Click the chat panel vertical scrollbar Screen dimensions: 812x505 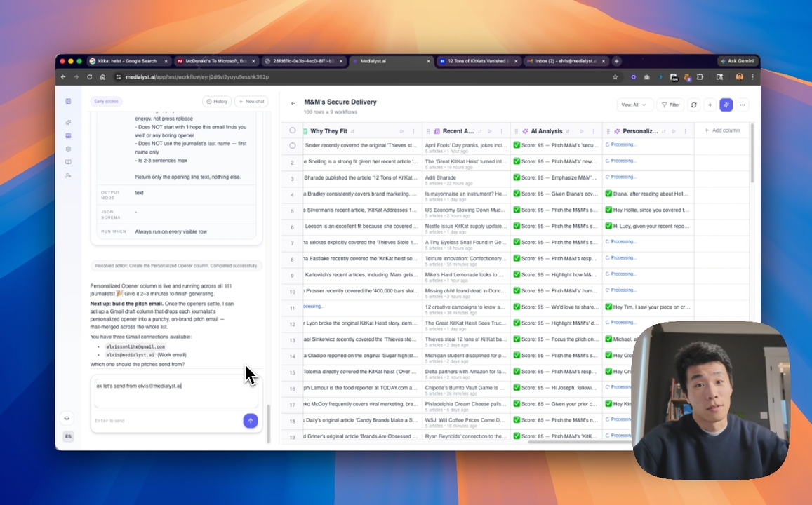[x=268, y=424]
